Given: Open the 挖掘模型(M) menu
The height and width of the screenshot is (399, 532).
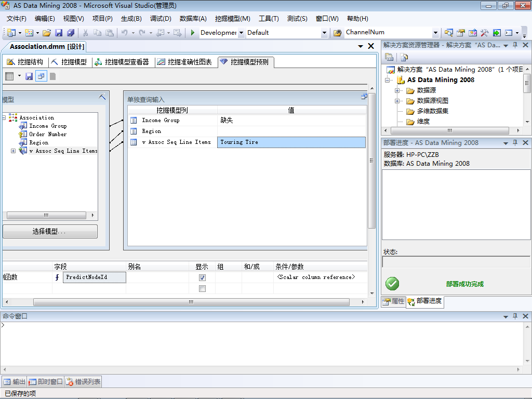Looking at the screenshot, I should [232, 19].
